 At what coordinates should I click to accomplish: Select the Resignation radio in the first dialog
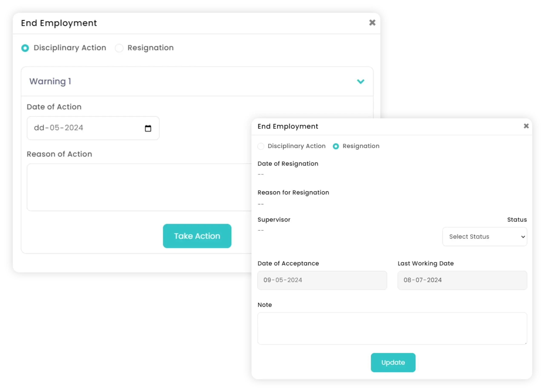click(119, 48)
